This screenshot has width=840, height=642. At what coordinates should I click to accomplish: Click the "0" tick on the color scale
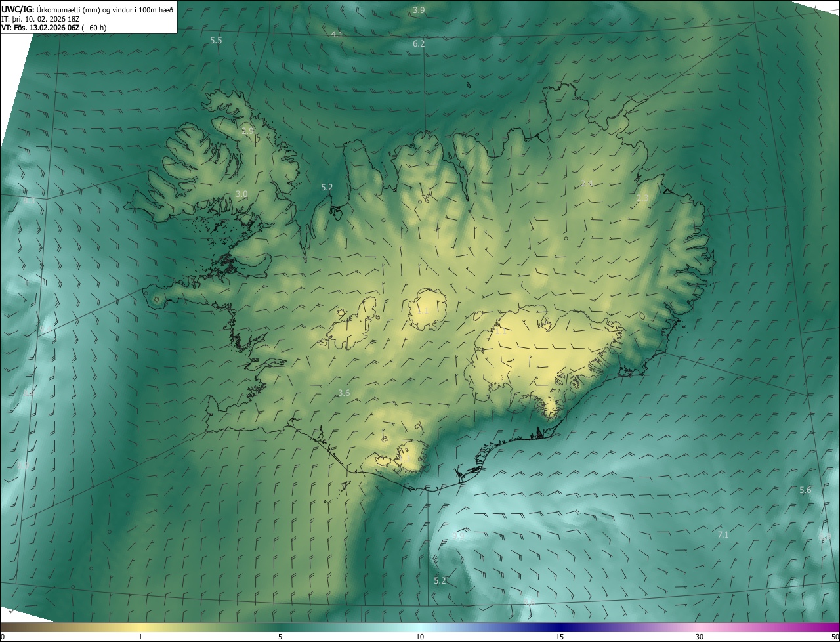pos(3,637)
